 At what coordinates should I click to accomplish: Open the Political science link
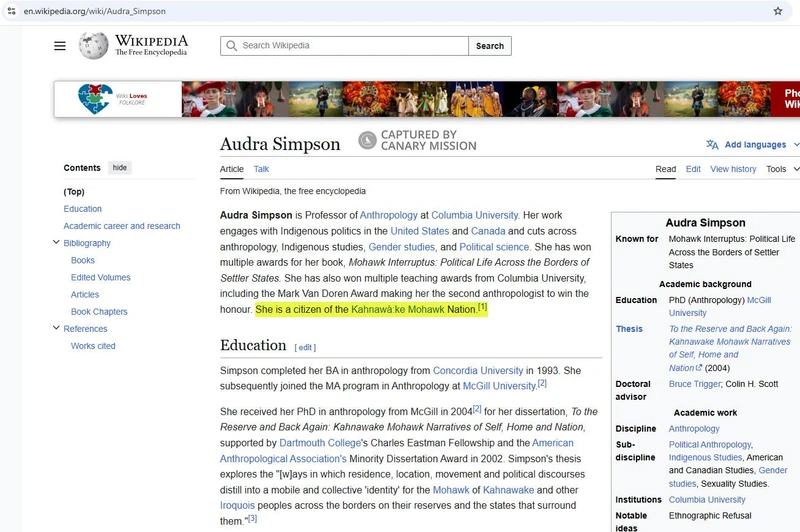pos(494,247)
